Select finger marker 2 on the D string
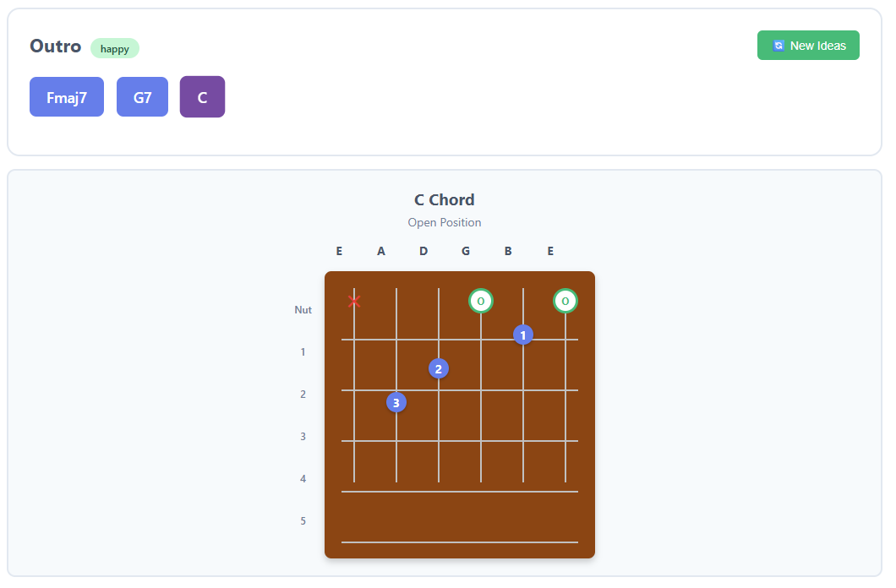This screenshot has width=896, height=588. coord(439,368)
